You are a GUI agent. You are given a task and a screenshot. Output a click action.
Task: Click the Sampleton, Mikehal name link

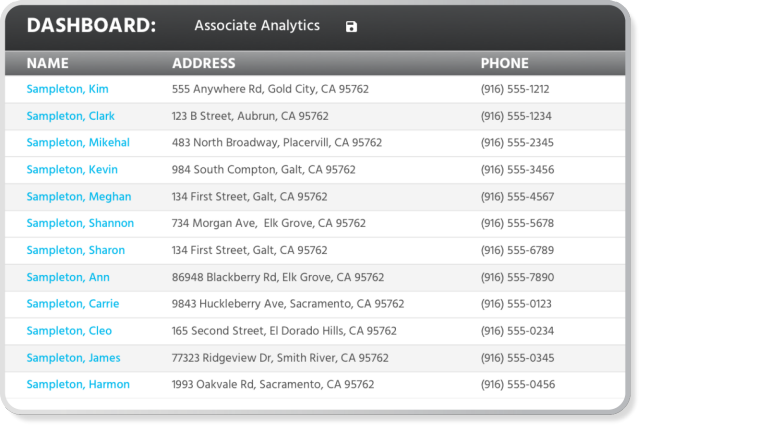[x=78, y=143]
